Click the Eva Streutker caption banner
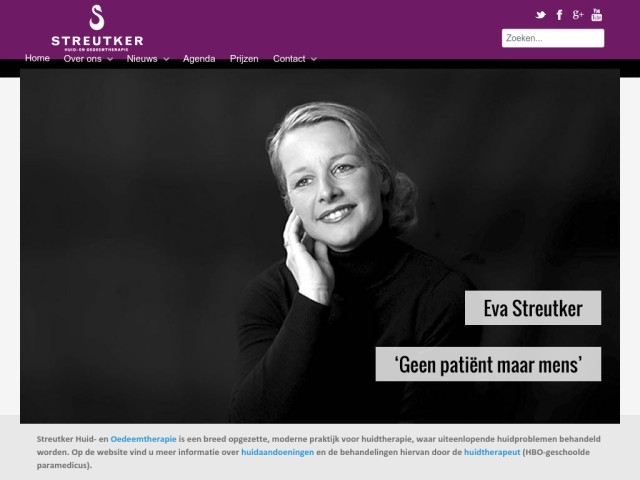 (533, 308)
